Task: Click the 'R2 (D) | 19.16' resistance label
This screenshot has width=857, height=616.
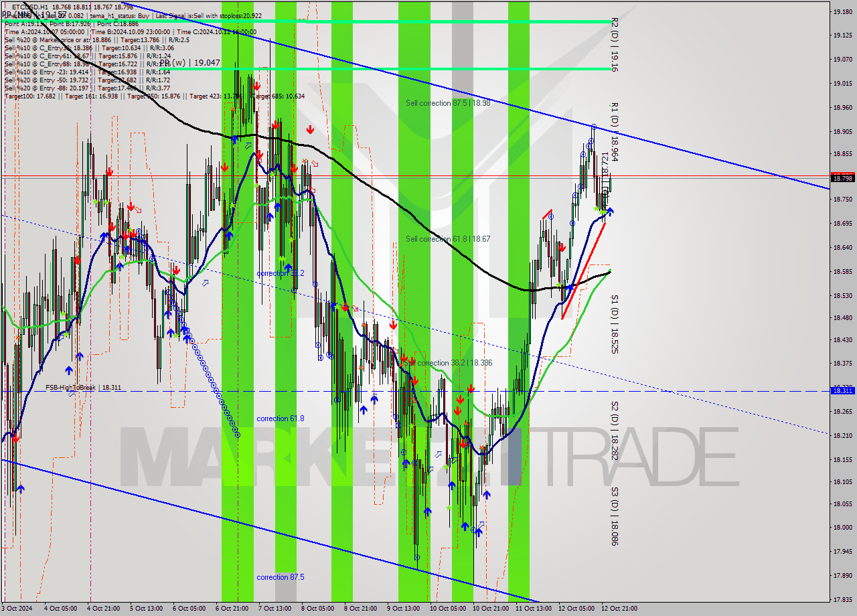Action: click(x=614, y=45)
